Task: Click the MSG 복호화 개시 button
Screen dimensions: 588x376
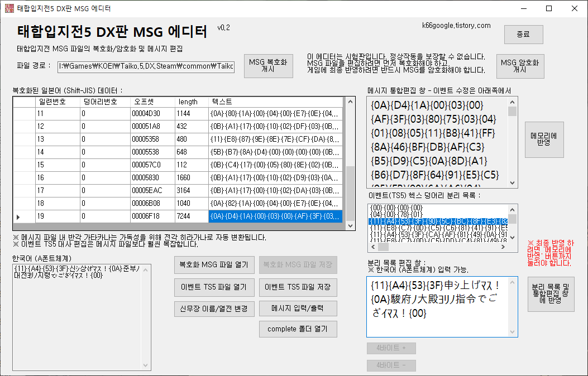Action: point(268,66)
